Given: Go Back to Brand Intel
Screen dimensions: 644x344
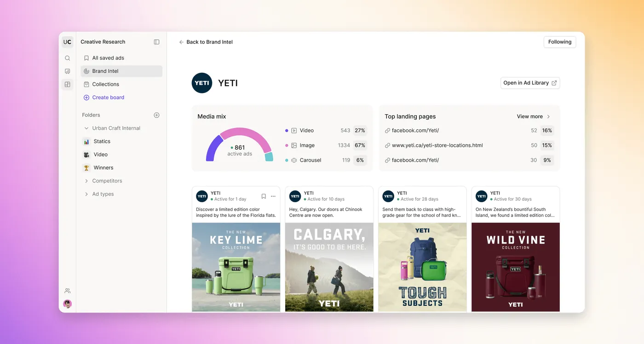Looking at the screenshot, I should click(x=206, y=42).
